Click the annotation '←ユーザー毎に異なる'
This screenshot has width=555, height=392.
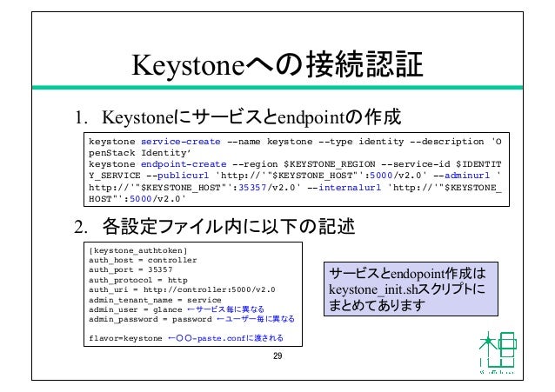[x=256, y=319]
